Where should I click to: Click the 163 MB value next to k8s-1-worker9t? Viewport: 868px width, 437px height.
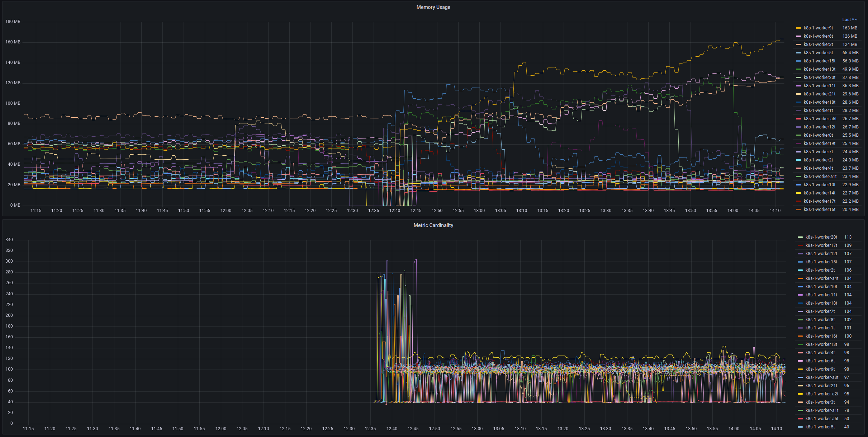[x=850, y=28]
